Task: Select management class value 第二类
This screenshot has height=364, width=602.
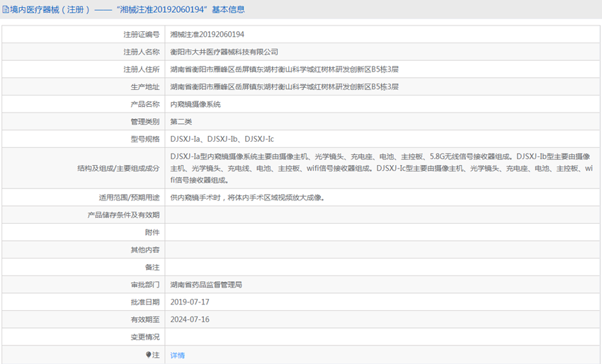Action: (x=181, y=122)
